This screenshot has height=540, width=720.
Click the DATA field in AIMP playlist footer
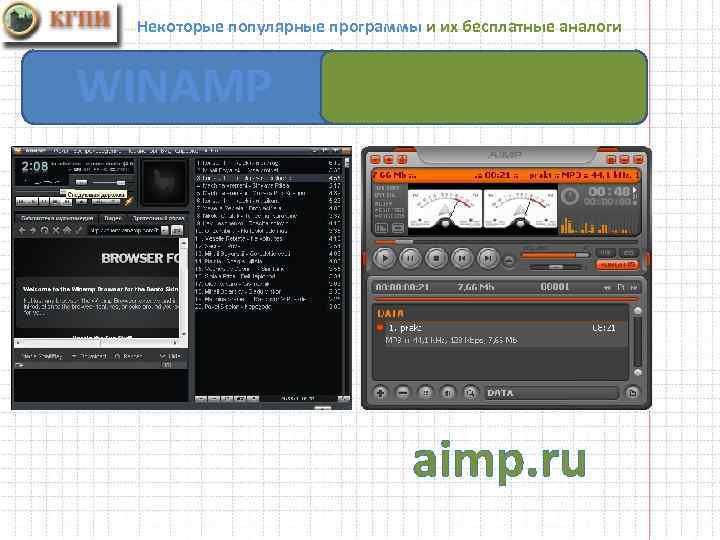click(x=551, y=393)
